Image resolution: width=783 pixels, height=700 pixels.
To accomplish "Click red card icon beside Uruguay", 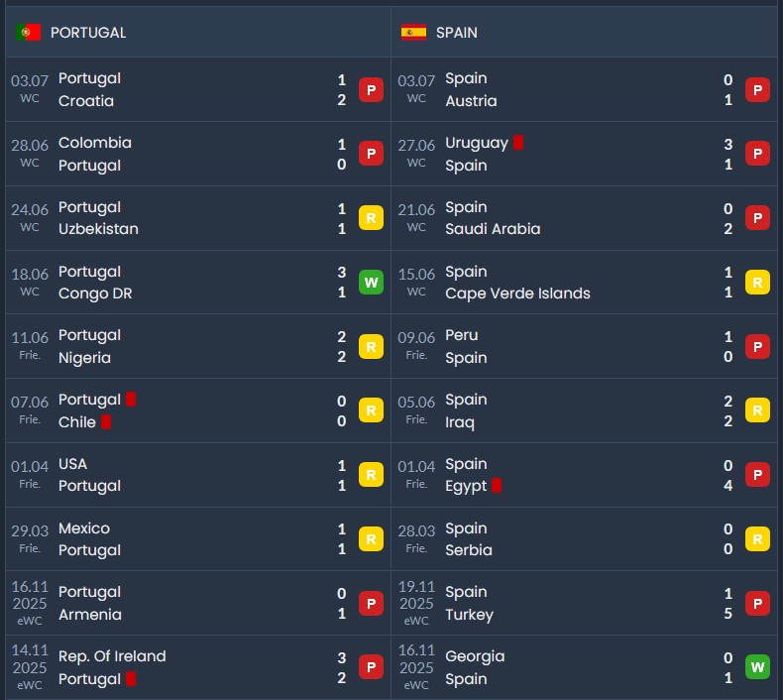I will 518,143.
